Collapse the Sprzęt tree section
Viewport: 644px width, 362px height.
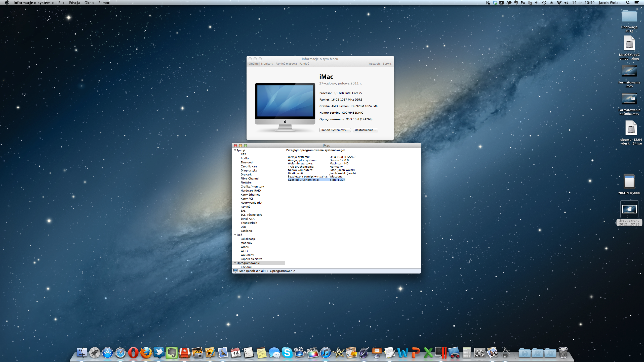pos(235,150)
